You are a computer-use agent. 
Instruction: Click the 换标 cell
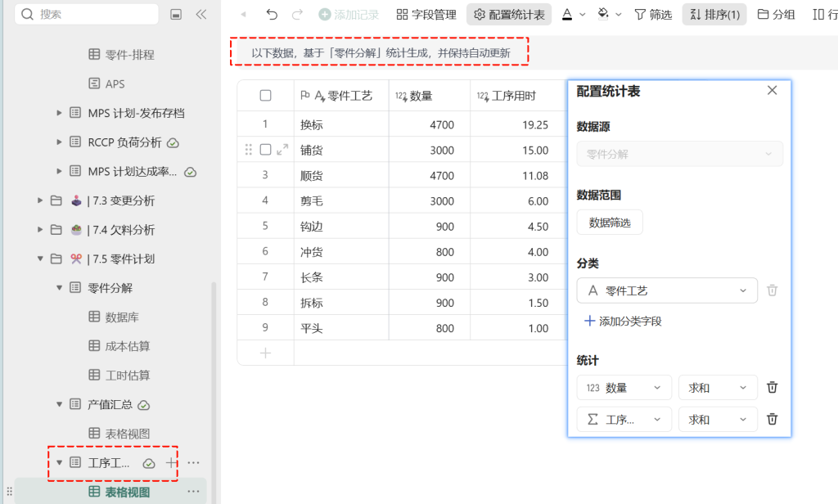tap(341, 124)
